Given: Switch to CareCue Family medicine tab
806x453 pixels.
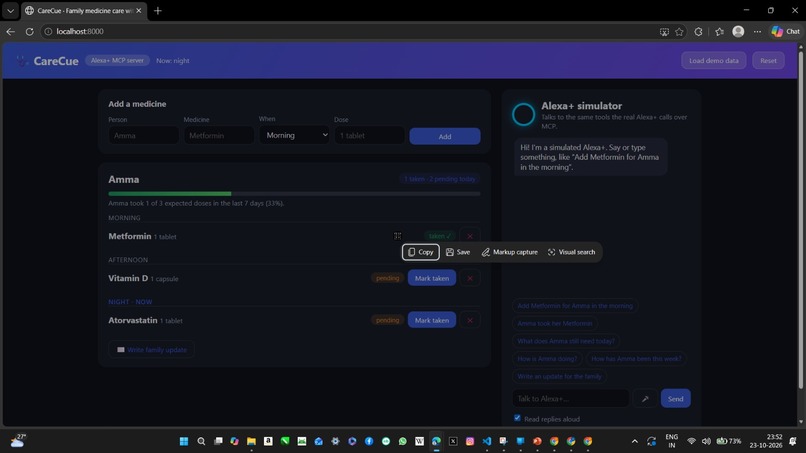Looking at the screenshot, I should coord(85,10).
